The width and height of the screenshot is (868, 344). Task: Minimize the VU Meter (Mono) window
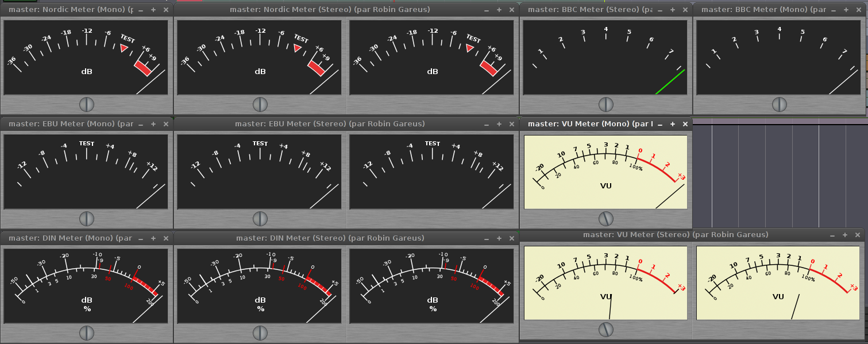[660, 125]
